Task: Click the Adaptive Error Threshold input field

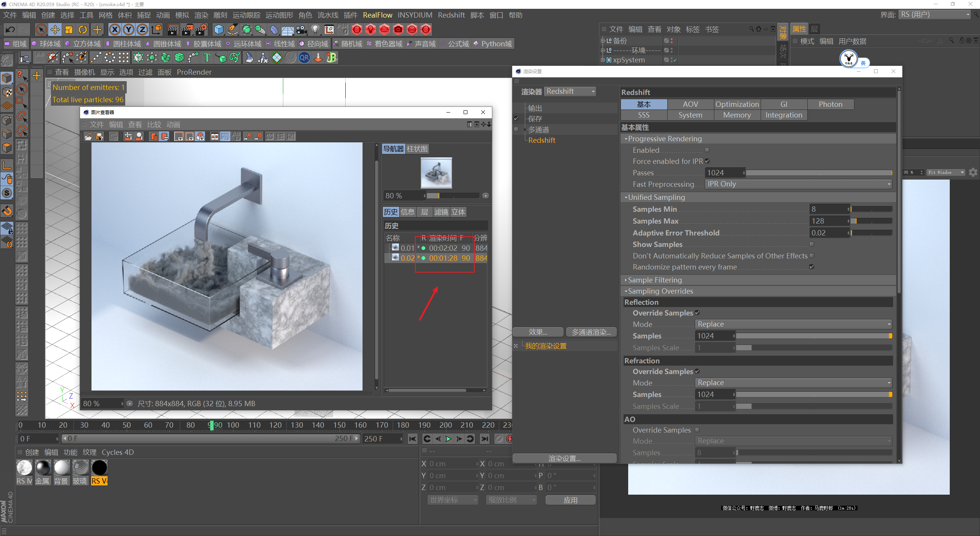Action: pos(828,233)
